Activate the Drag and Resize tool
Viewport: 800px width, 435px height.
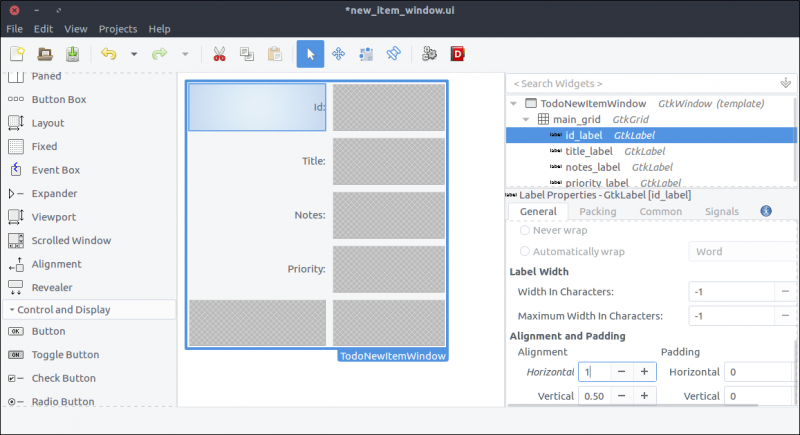(x=338, y=54)
